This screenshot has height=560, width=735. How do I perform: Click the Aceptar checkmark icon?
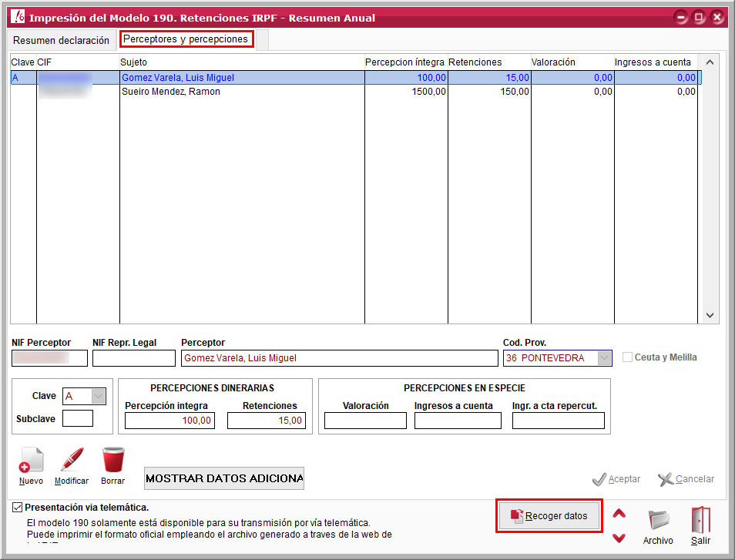[x=599, y=479]
